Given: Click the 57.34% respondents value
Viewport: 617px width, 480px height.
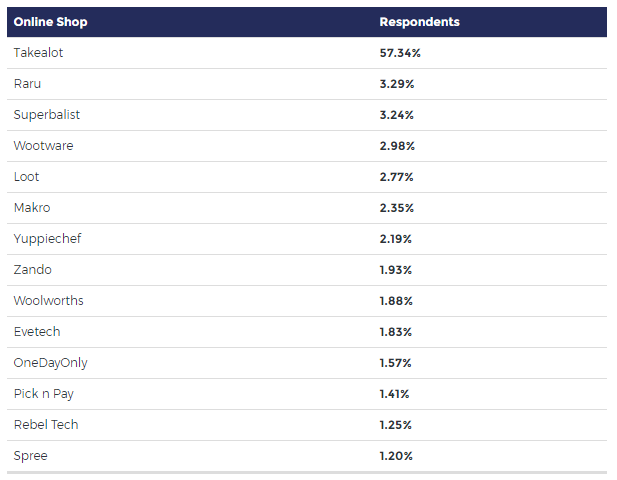Looking at the screenshot, I should point(400,53).
